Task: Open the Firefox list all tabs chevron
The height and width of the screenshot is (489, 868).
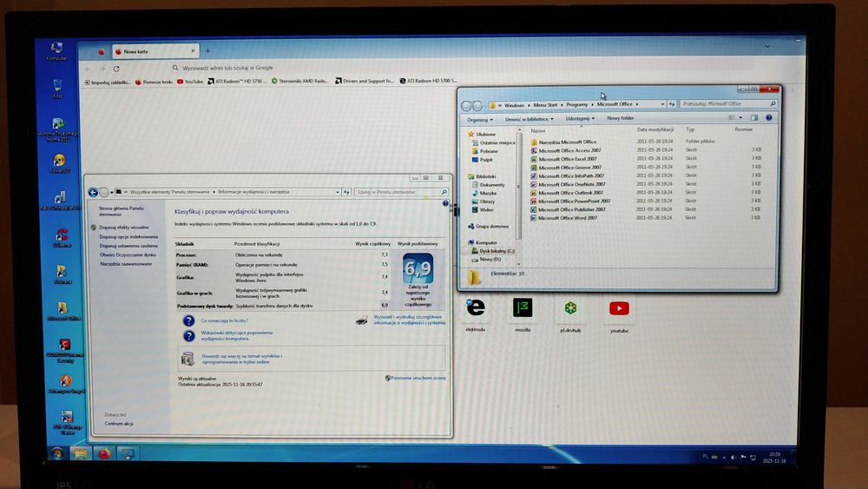Action: [767, 47]
